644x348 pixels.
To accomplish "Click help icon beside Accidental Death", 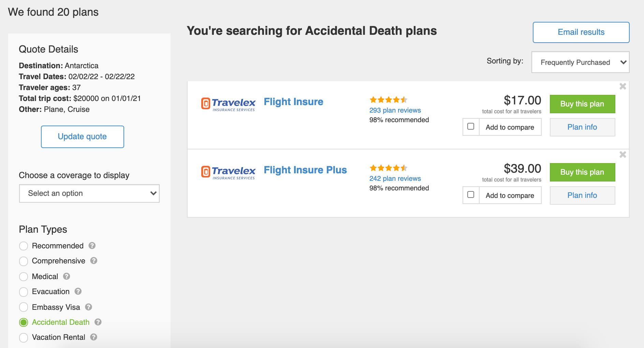I will (98, 322).
